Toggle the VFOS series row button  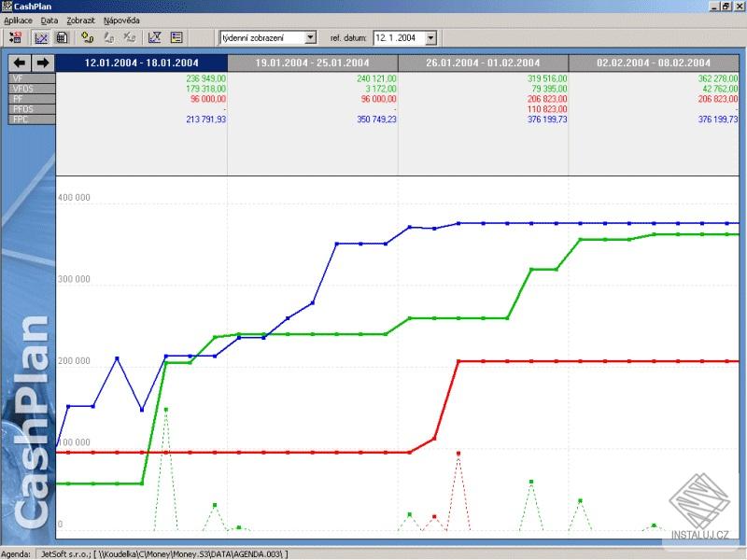32,89
